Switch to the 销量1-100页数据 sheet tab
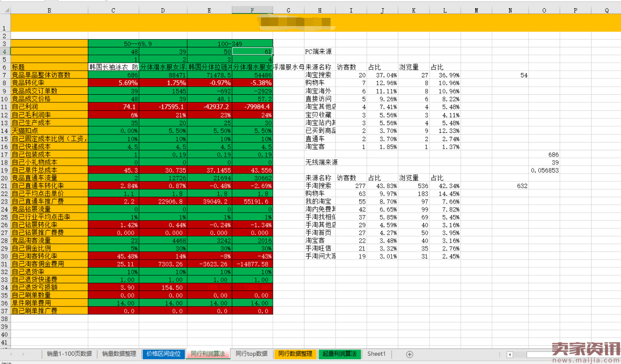Image resolution: width=621 pixels, height=364 pixels. 69,354
